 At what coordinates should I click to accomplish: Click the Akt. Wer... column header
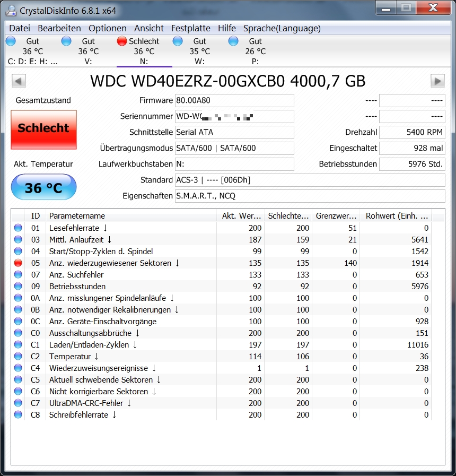pyautogui.click(x=241, y=216)
